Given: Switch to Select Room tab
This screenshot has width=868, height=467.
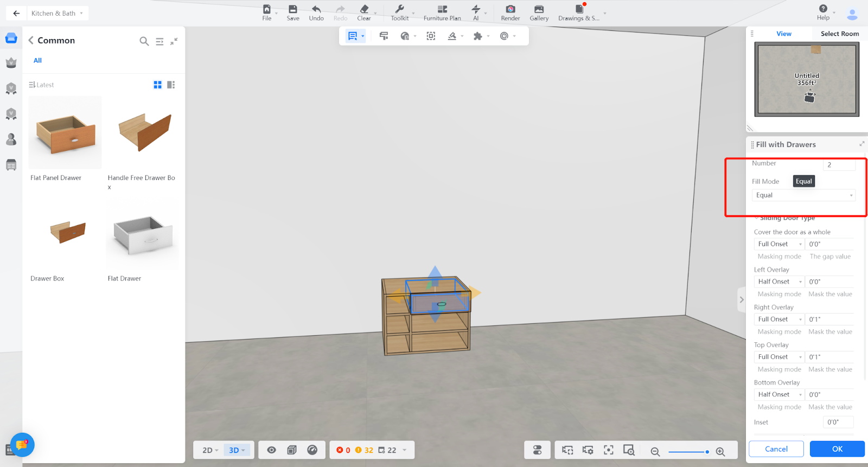Looking at the screenshot, I should coord(839,34).
